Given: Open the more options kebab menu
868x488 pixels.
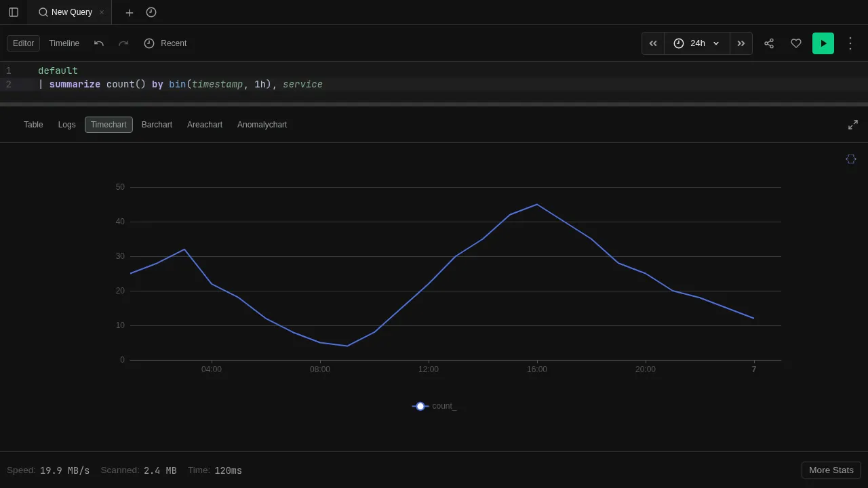Looking at the screenshot, I should [x=850, y=43].
